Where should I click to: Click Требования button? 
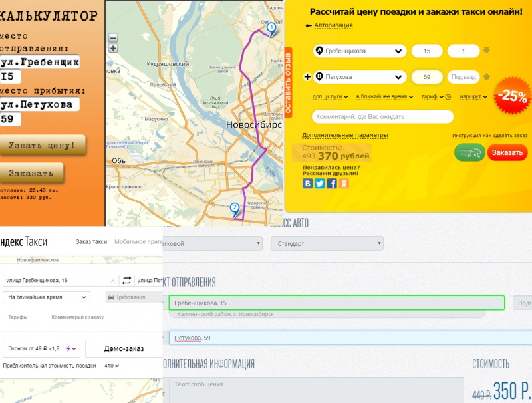pyautogui.click(x=134, y=297)
